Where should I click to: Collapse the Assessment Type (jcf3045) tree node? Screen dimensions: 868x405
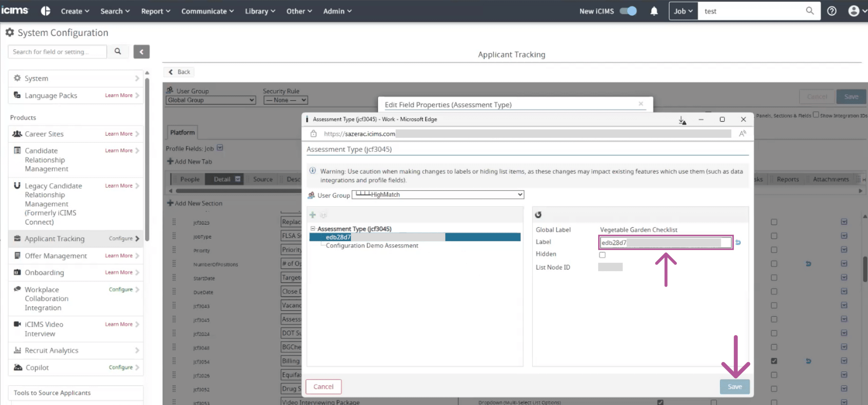(313, 228)
